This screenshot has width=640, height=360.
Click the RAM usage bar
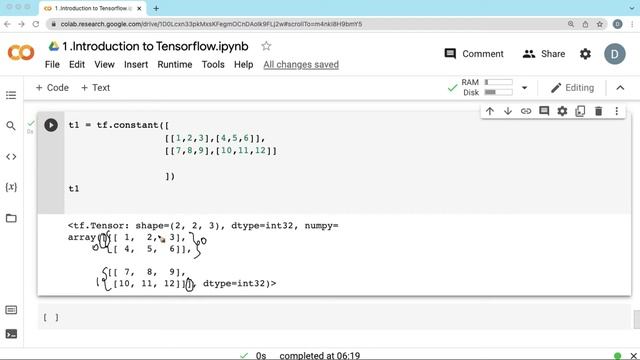click(x=498, y=82)
